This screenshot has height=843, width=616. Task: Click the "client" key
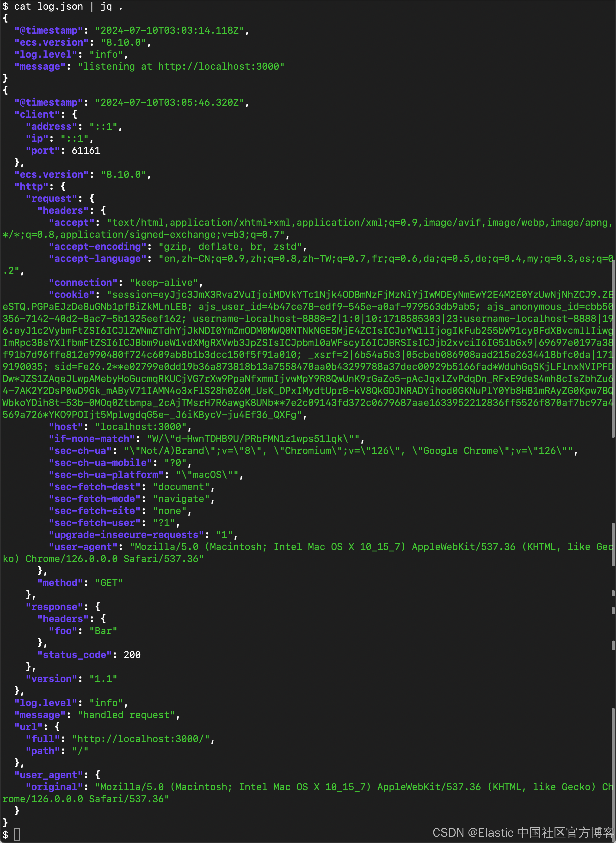37,114
